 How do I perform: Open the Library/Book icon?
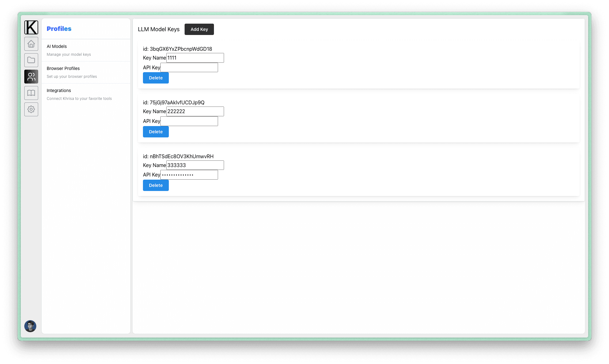pyautogui.click(x=31, y=93)
